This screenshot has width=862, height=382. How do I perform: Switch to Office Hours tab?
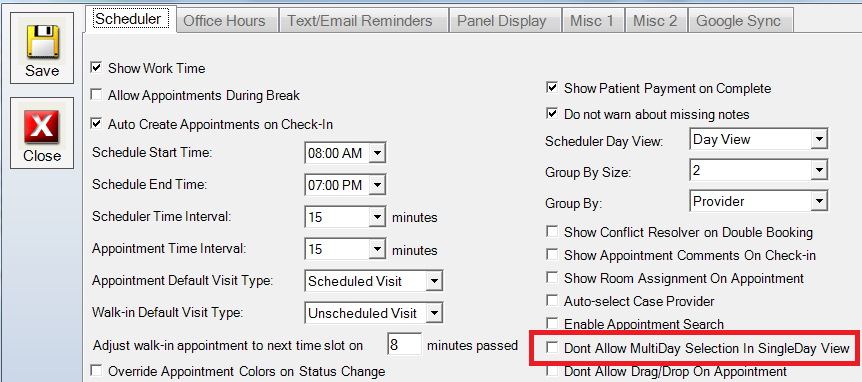click(x=224, y=21)
